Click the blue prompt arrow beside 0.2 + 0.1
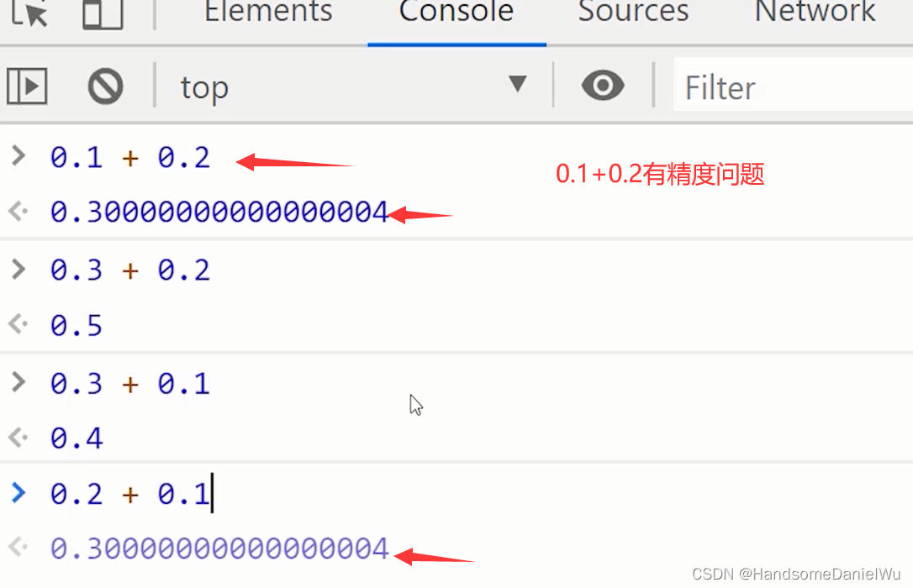 (x=18, y=494)
